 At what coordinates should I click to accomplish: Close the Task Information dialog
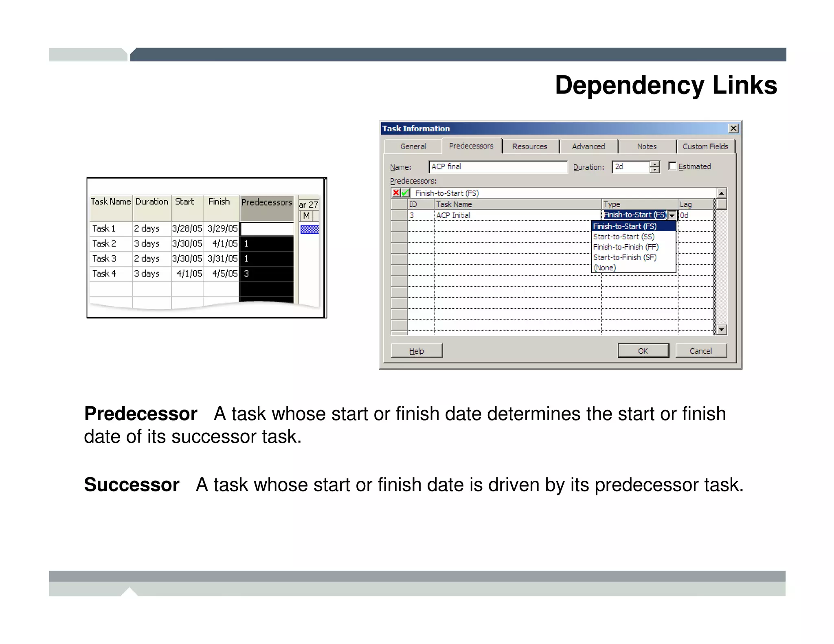click(733, 129)
